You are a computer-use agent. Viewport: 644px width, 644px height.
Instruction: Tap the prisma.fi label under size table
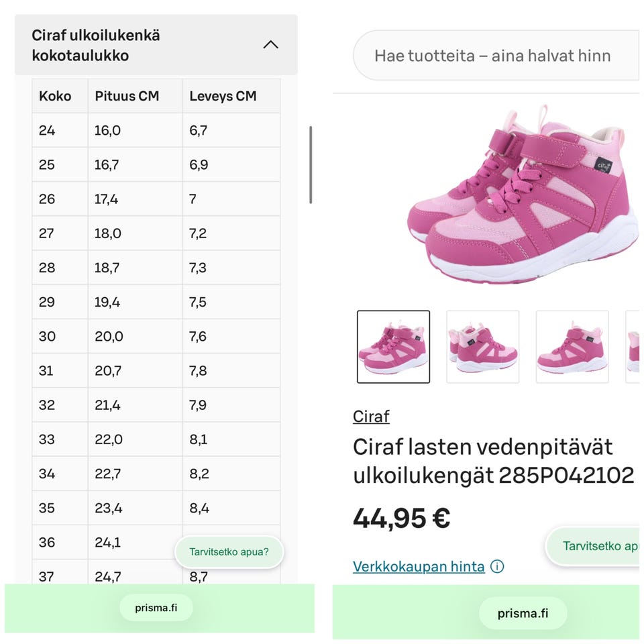coord(156,608)
